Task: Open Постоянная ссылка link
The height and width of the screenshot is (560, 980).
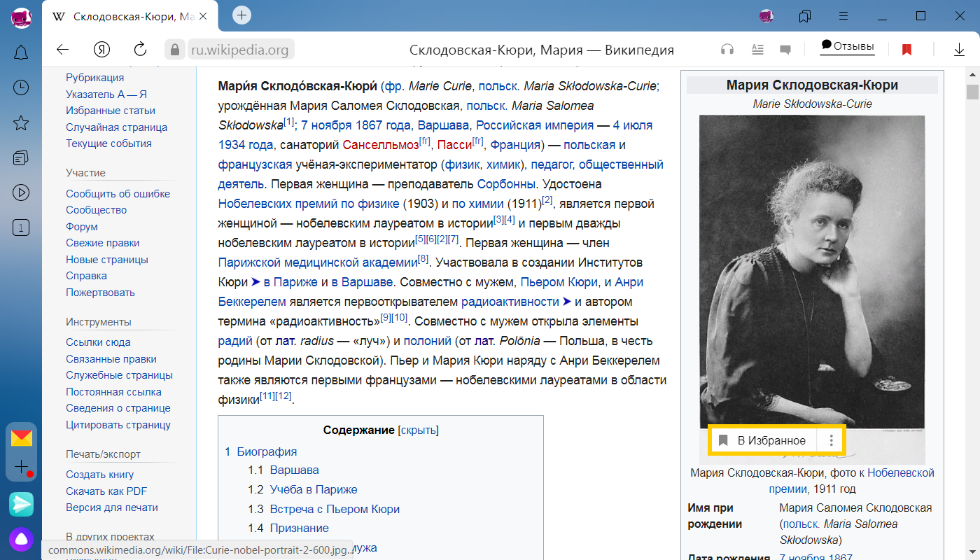Action: 113,392
